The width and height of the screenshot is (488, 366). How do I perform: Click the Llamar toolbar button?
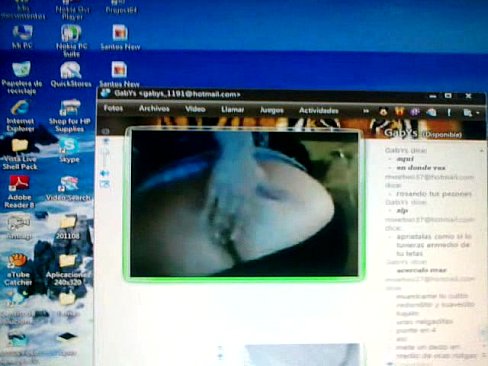click(x=233, y=109)
